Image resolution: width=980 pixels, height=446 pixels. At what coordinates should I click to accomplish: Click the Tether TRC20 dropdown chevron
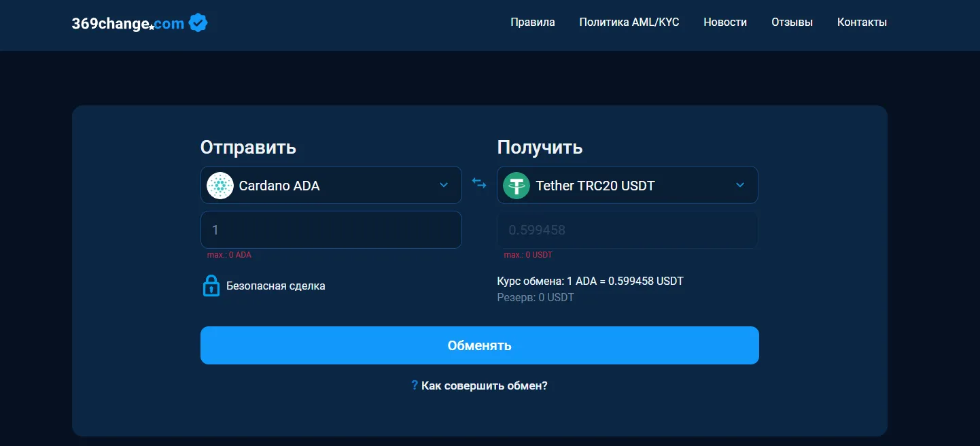(740, 185)
